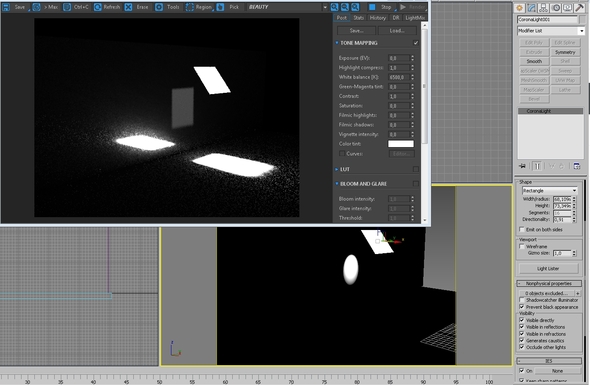
Task: Switch to the History tab
Action: coord(377,18)
